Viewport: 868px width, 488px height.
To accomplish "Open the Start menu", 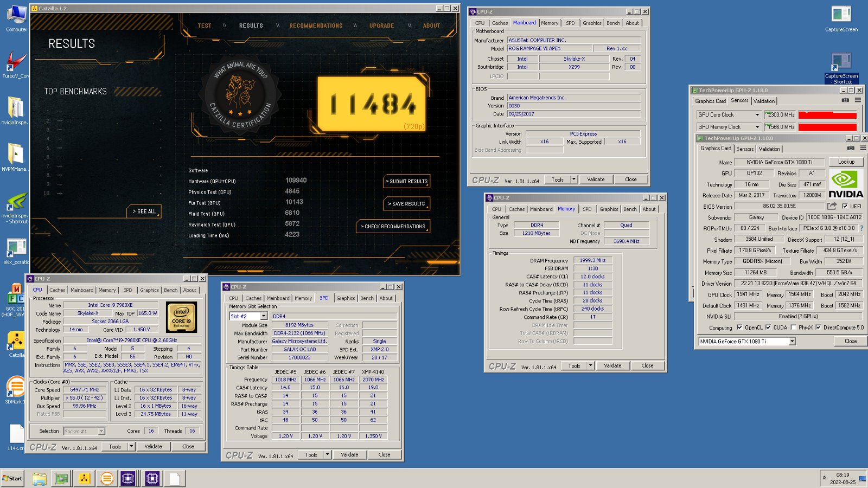I will coord(12,478).
